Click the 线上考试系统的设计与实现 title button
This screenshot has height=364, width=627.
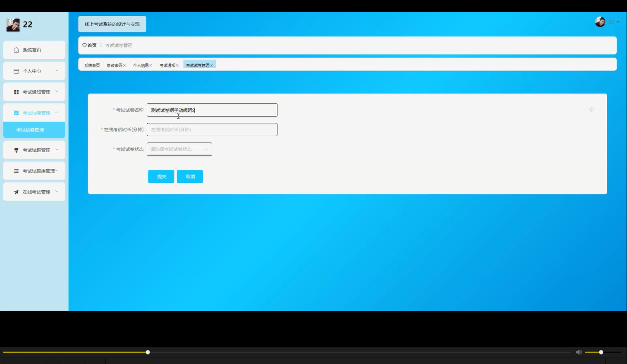(x=112, y=24)
